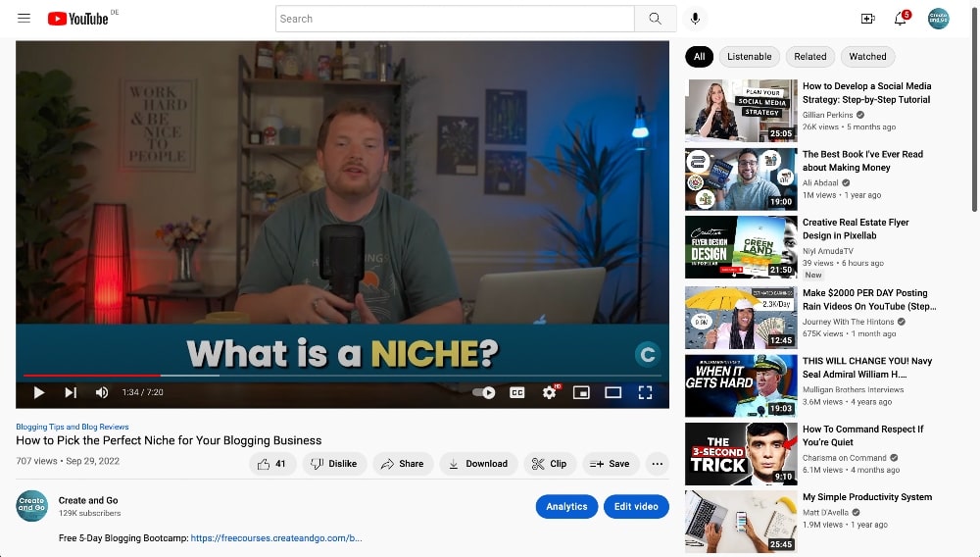Click the video title text
The height and width of the screenshot is (557, 980).
click(169, 440)
